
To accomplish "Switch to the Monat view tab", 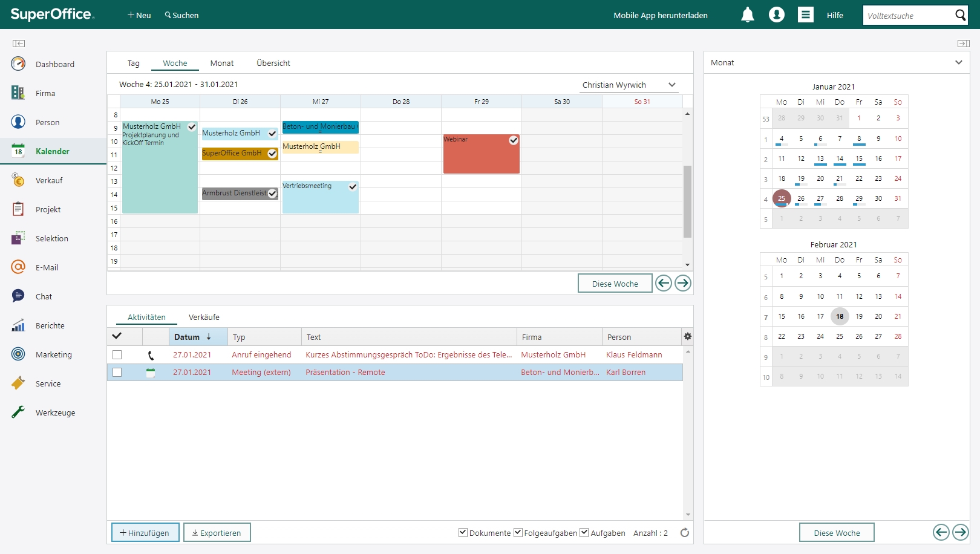I will point(222,63).
